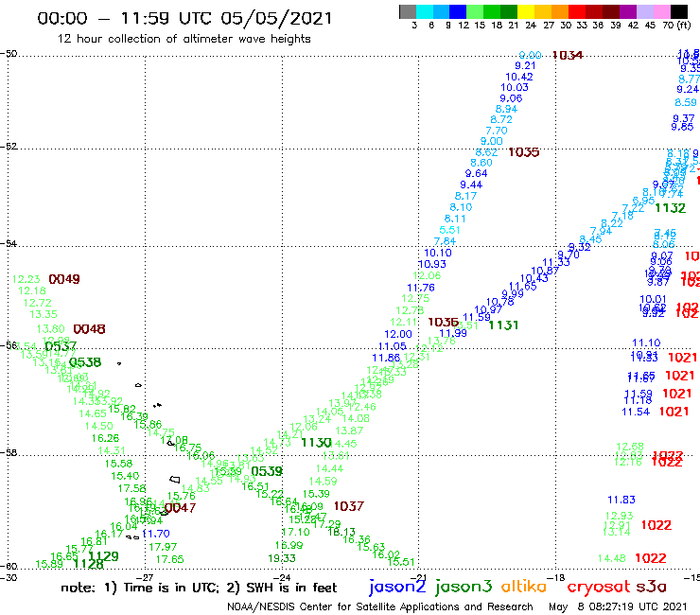The height and width of the screenshot is (615, 700).
Task: Click the time label 1130
Action: coord(316,443)
